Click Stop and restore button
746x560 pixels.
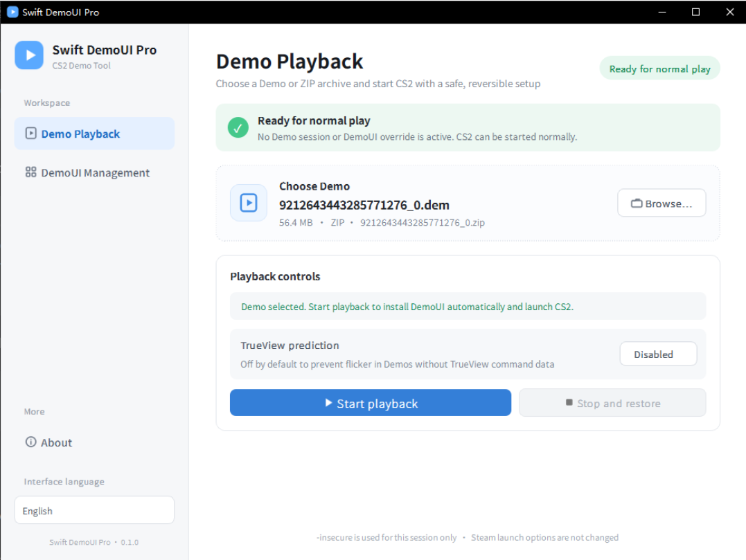[612, 403]
